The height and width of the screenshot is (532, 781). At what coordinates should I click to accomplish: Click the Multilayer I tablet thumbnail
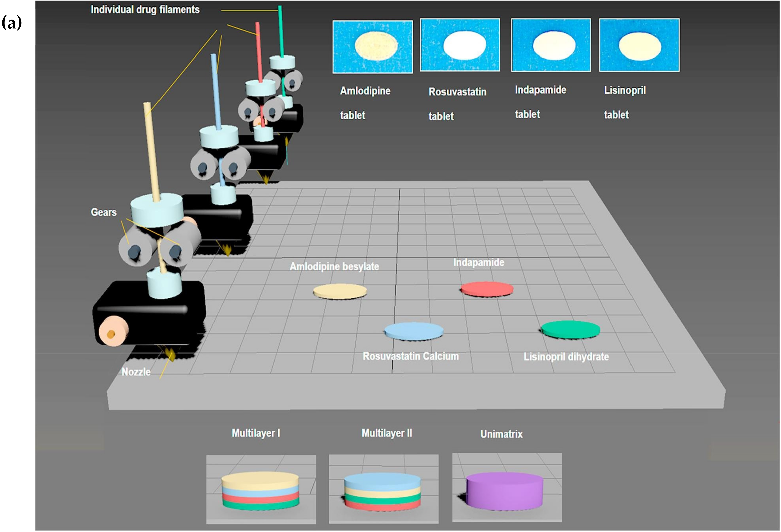coord(261,489)
